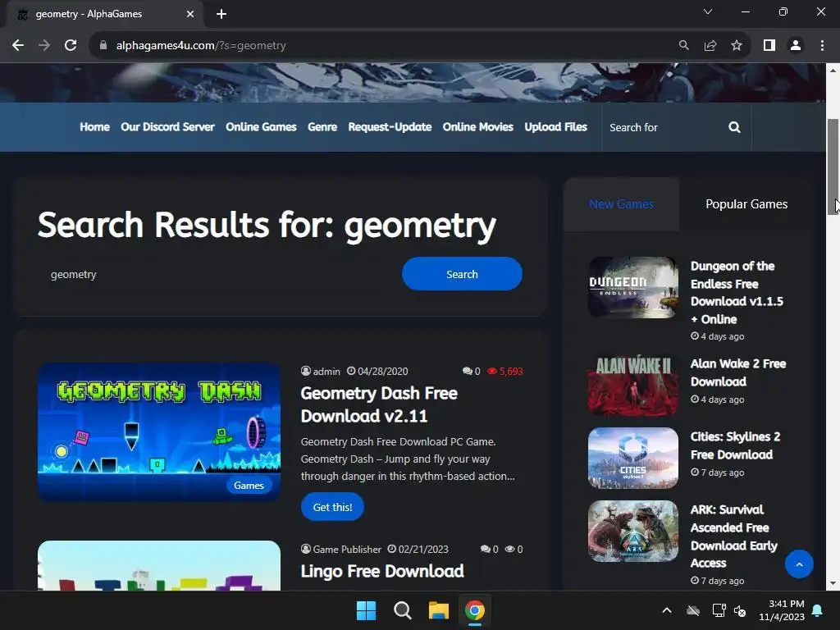Open File Explorer from taskbar
Screen dimensions: 840x630
click(438, 610)
